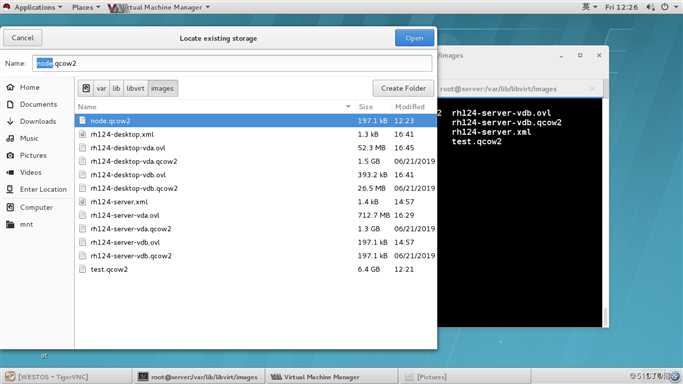The width and height of the screenshot is (683, 384).
Task: Click the 712.7 MB size cell
Action: [x=374, y=216]
